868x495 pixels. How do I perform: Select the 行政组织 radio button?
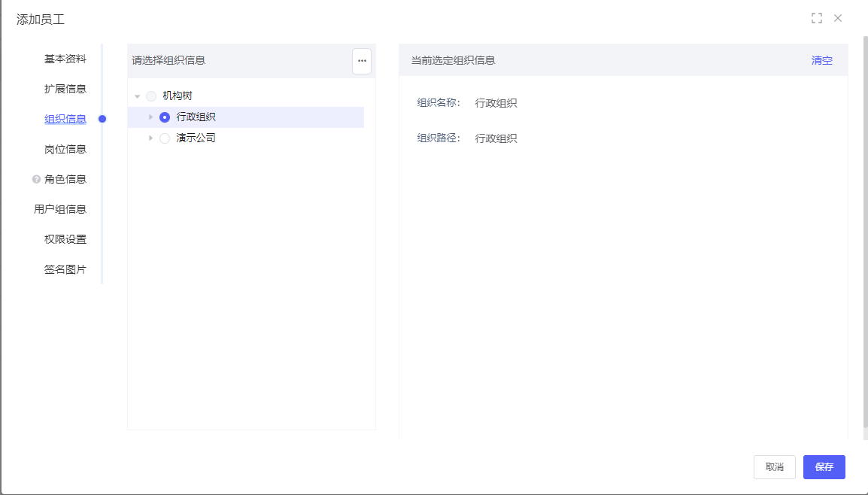coord(165,117)
